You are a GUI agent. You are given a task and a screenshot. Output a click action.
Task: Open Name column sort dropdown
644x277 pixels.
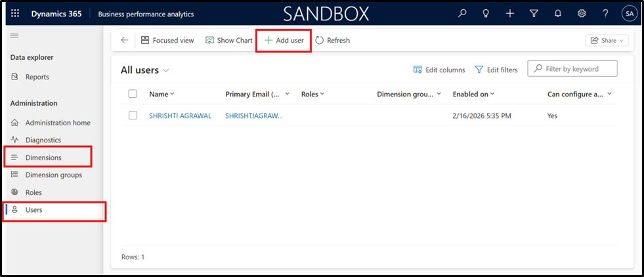(x=162, y=94)
